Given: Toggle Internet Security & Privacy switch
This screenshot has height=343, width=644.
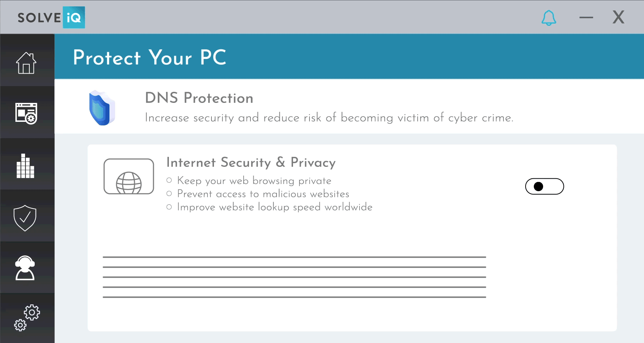Looking at the screenshot, I should tap(545, 187).
